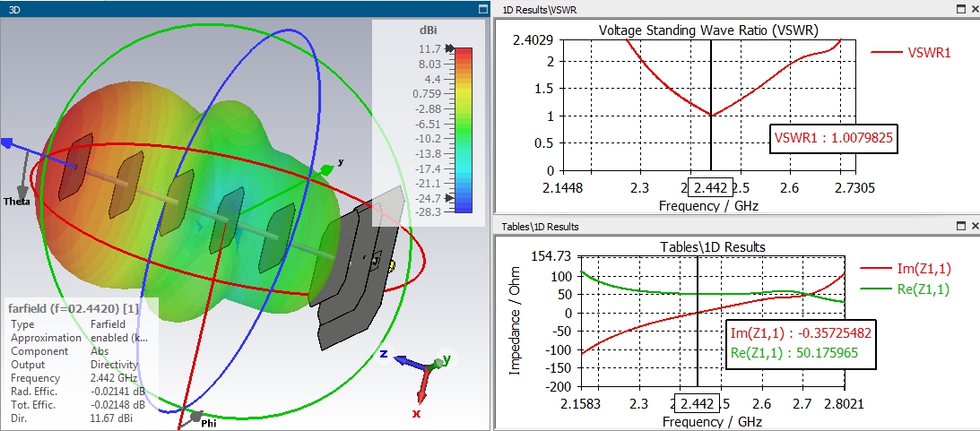The width and height of the screenshot is (980, 431).
Task: Select the upper clamp marker on dBi color ramp
Action: [450, 48]
